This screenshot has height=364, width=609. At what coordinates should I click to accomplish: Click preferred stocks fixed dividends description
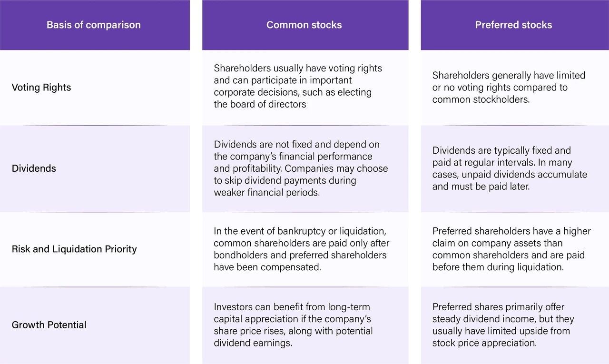(510, 168)
